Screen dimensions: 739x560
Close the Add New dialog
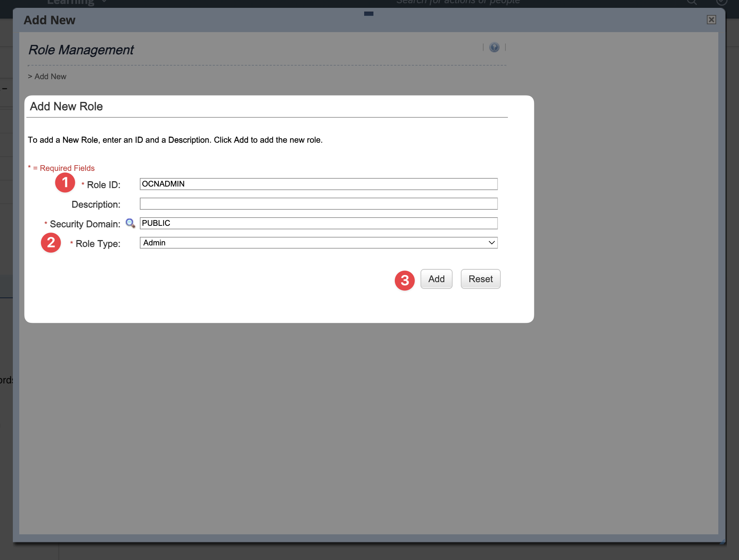click(x=711, y=20)
